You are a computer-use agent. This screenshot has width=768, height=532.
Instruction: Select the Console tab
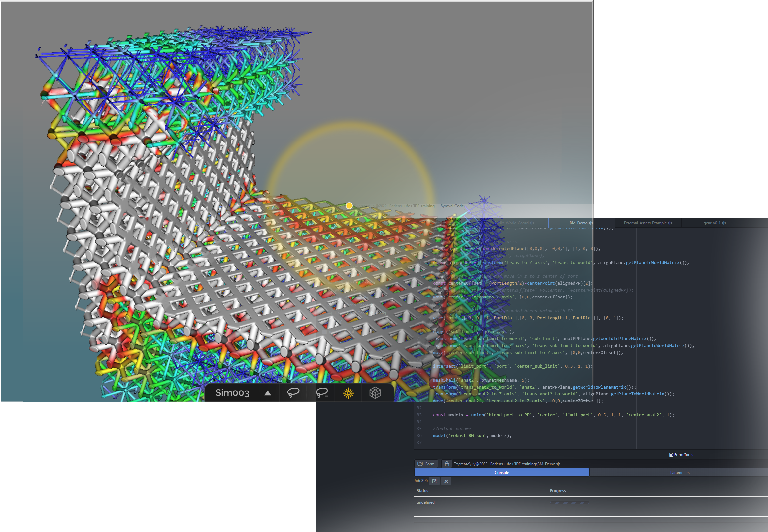point(502,472)
